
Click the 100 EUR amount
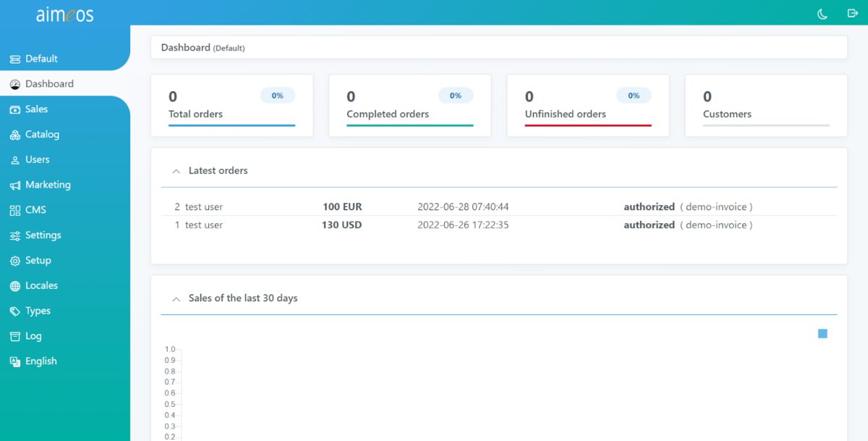click(x=342, y=207)
